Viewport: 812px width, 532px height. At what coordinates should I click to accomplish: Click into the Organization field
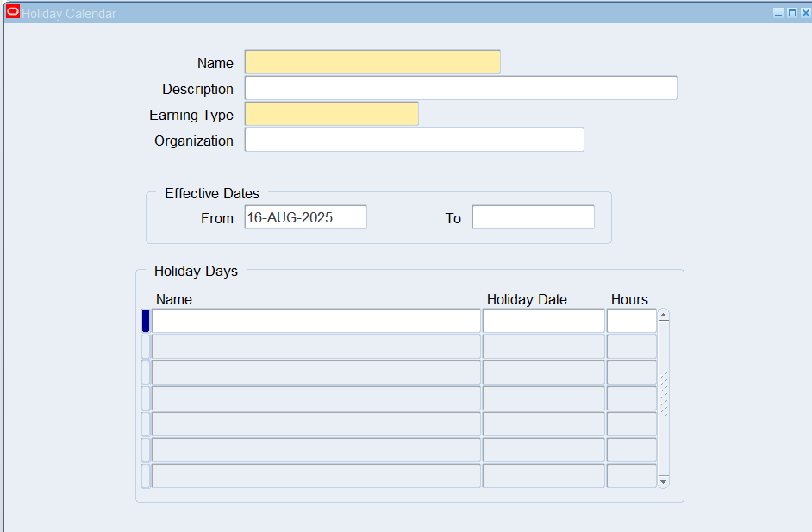(x=414, y=140)
